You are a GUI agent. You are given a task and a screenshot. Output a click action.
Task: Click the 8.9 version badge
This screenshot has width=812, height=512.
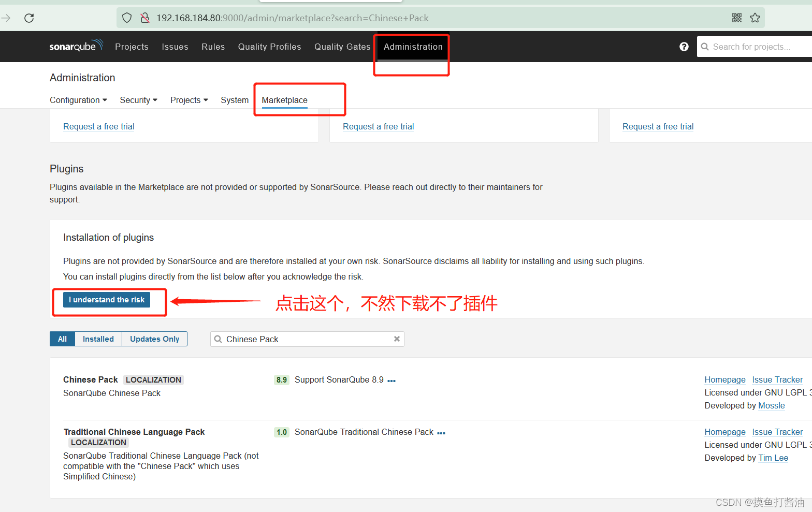click(x=282, y=380)
